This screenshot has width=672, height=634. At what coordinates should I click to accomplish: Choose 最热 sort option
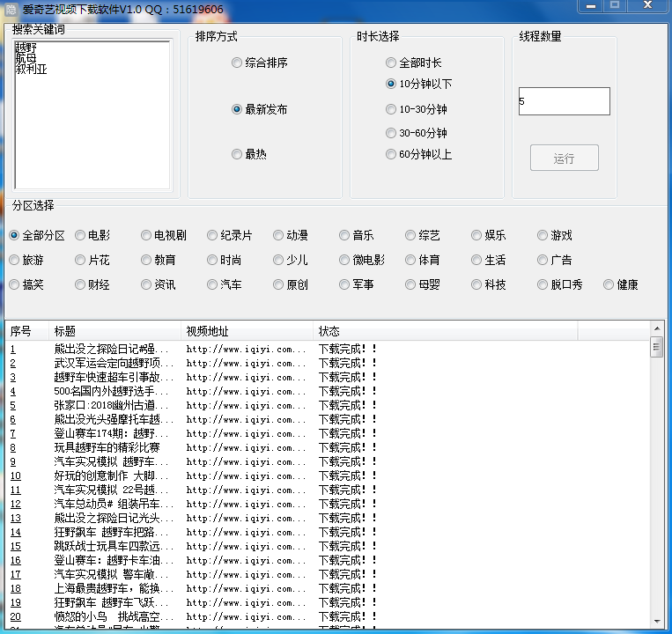pos(249,154)
